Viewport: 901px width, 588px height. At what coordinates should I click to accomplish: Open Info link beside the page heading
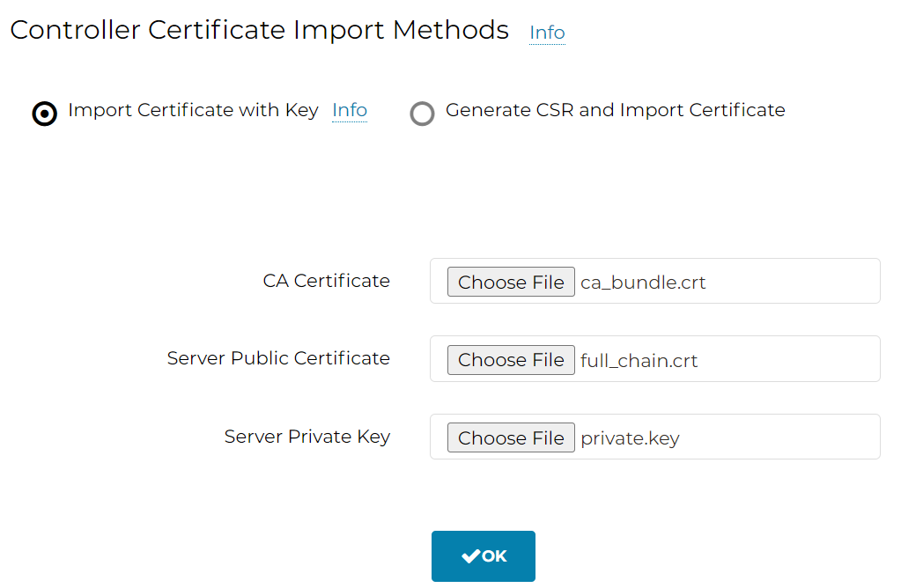click(x=547, y=33)
